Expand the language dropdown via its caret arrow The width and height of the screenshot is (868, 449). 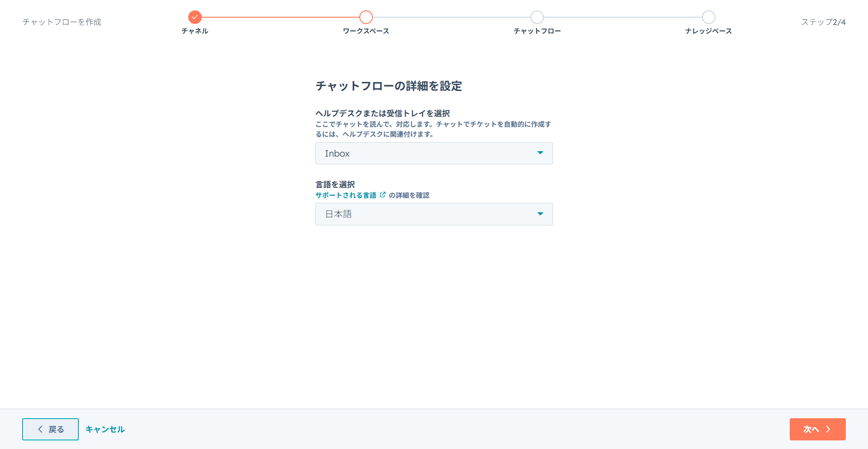pyautogui.click(x=540, y=214)
